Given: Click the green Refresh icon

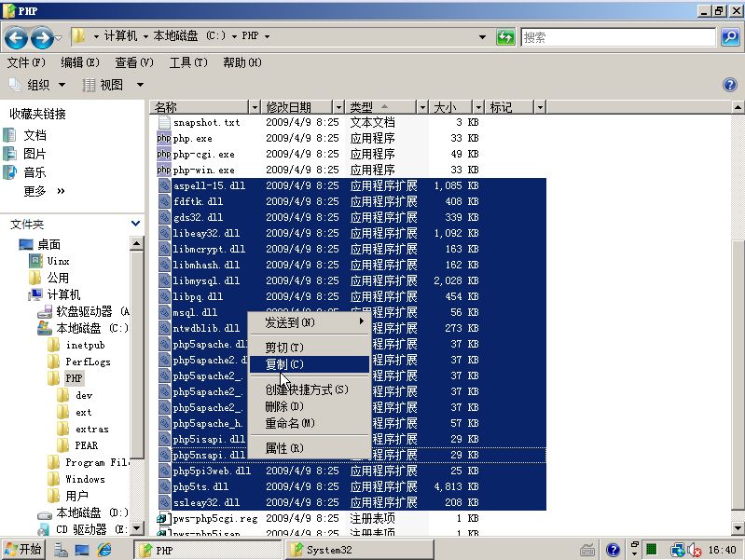Looking at the screenshot, I should pos(505,36).
